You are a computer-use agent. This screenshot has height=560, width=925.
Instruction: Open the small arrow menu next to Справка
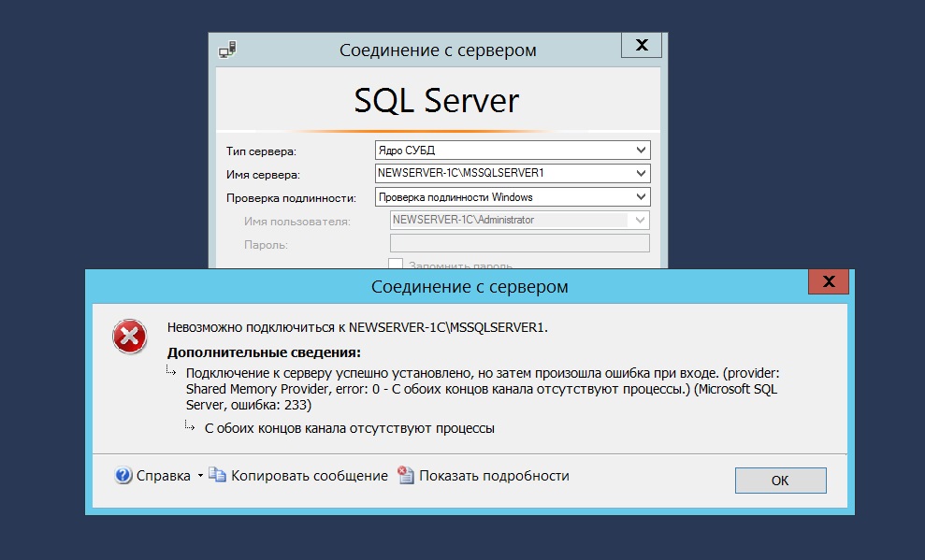[200, 476]
